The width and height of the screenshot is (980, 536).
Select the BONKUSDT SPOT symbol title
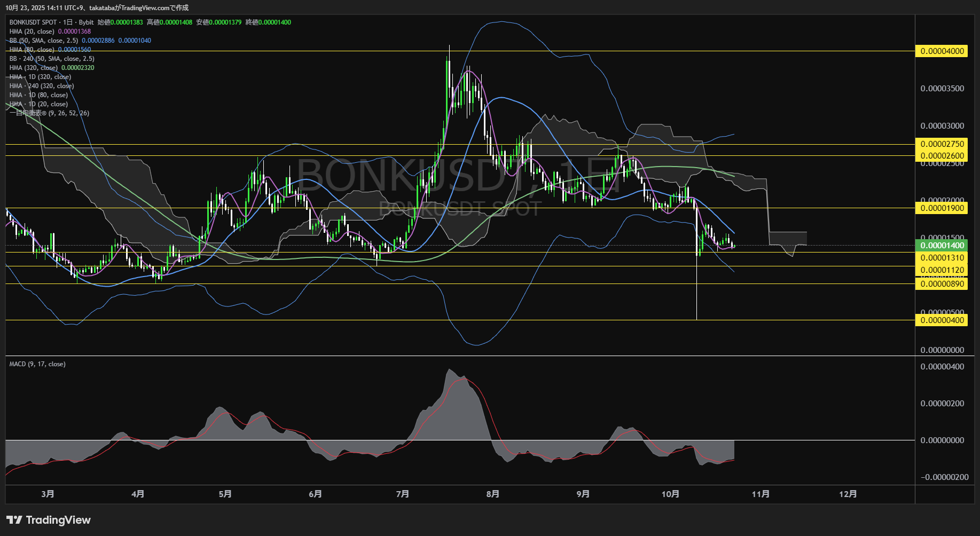pos(33,22)
